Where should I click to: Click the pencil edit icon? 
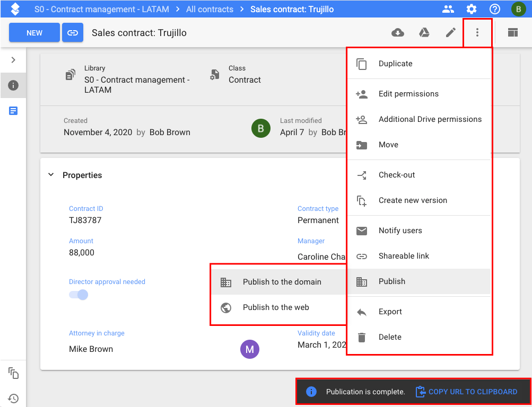tap(450, 33)
